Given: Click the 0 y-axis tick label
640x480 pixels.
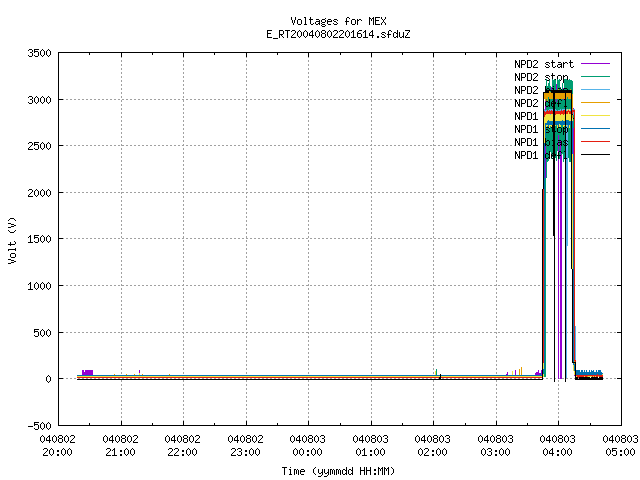Looking at the screenshot, I should pos(49,379).
